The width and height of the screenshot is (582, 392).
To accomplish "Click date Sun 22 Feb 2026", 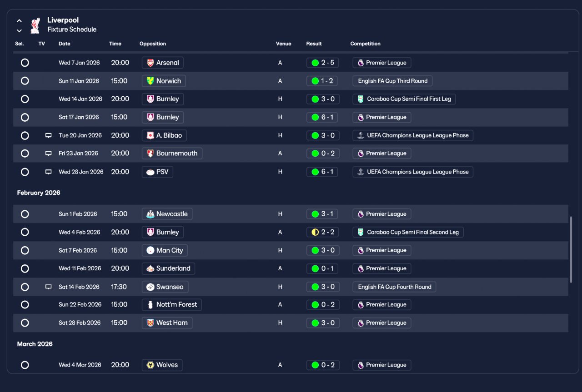I will (x=80, y=305).
